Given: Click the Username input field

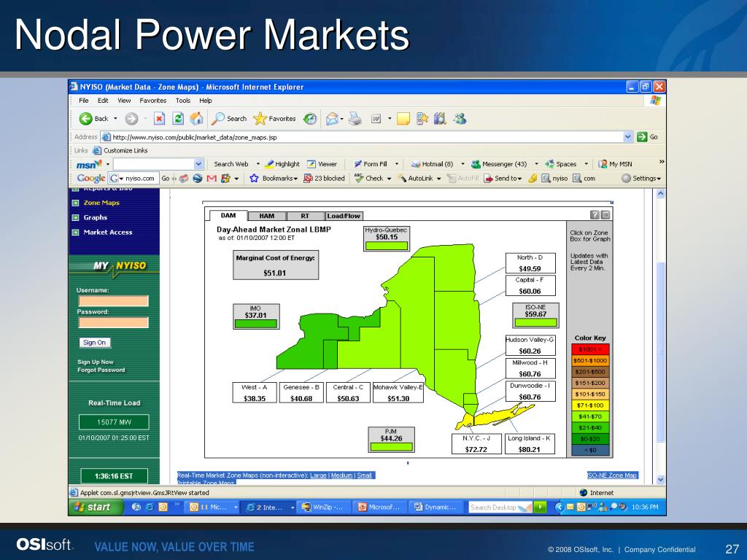Looking at the screenshot, I should click(113, 300).
